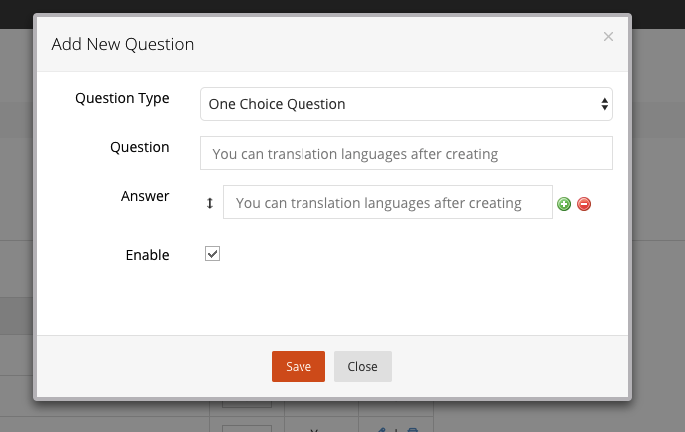Click the Enable label text
Screen dimensions: 685x432
[x=147, y=255]
